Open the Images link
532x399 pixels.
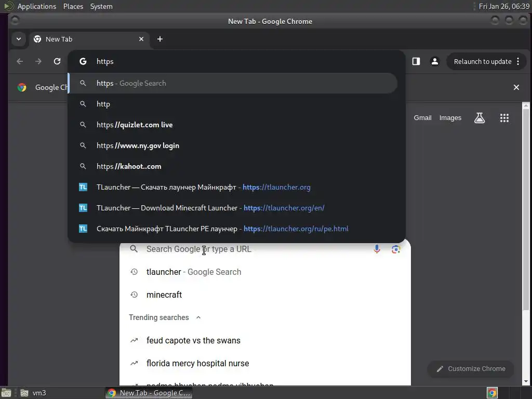coord(450,118)
